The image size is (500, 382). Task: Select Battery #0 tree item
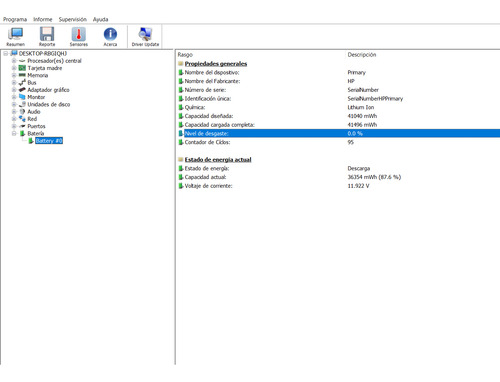point(49,141)
